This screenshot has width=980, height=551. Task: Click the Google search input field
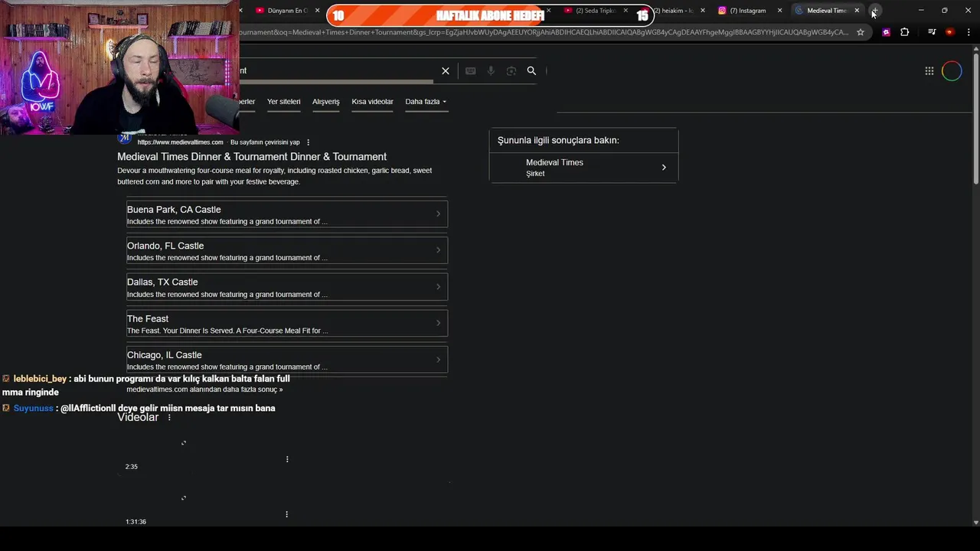point(337,70)
